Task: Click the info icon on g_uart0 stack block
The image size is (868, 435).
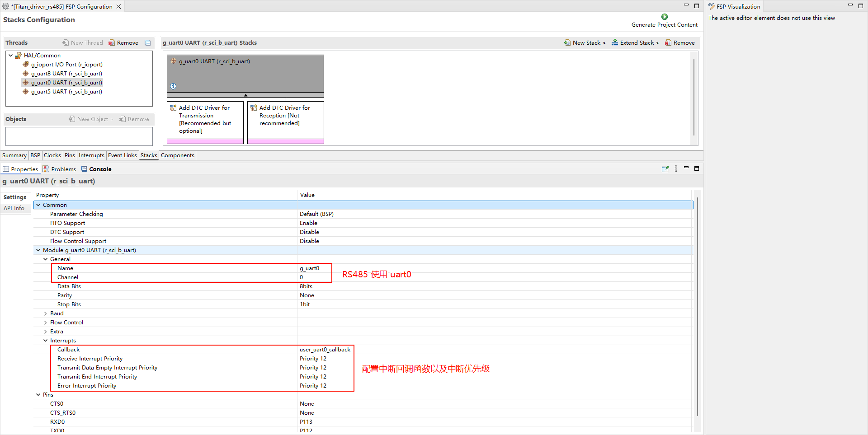Action: pos(173,86)
